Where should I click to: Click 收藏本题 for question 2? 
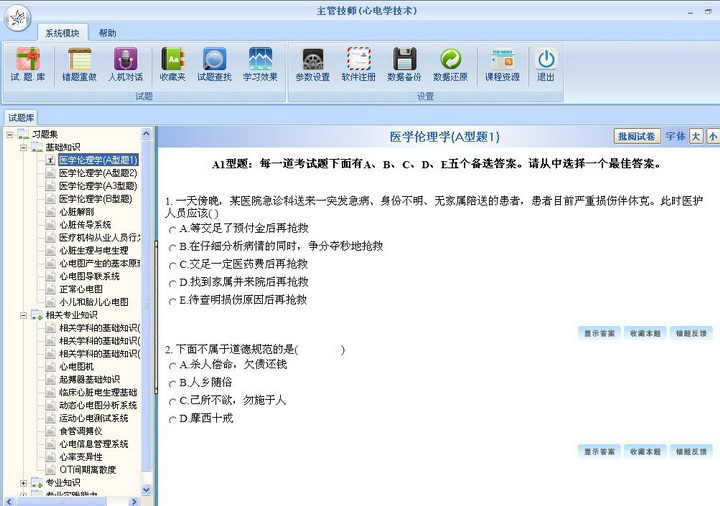[645, 452]
